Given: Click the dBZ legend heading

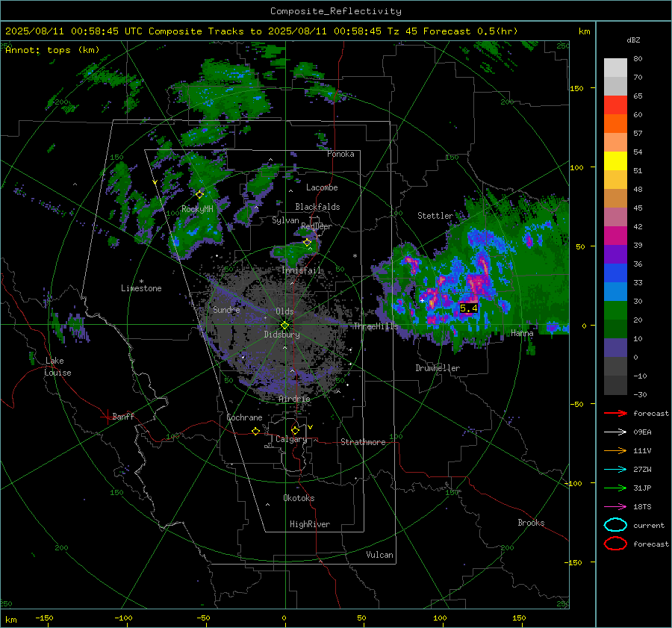Looking at the screenshot, I should click(633, 40).
